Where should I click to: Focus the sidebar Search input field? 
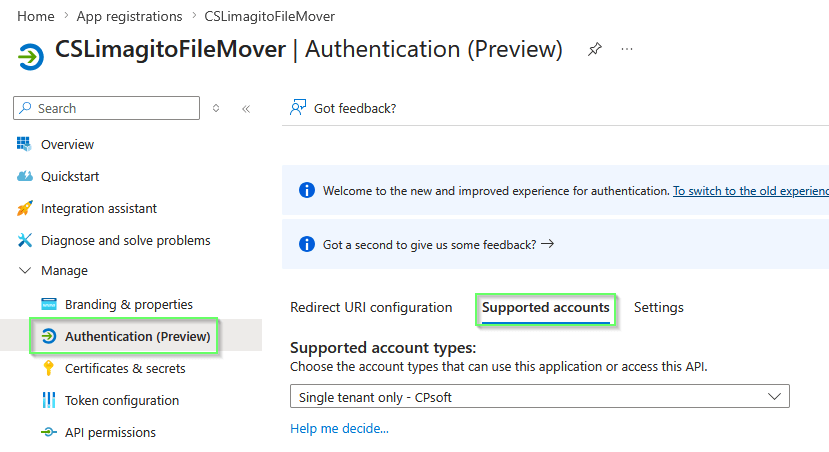tap(106, 108)
